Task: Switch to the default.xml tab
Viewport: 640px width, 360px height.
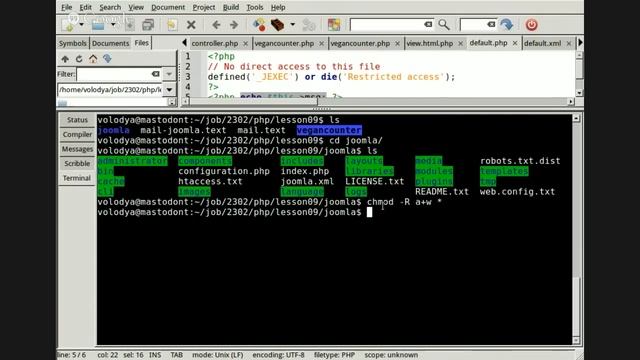Action: tap(542, 43)
